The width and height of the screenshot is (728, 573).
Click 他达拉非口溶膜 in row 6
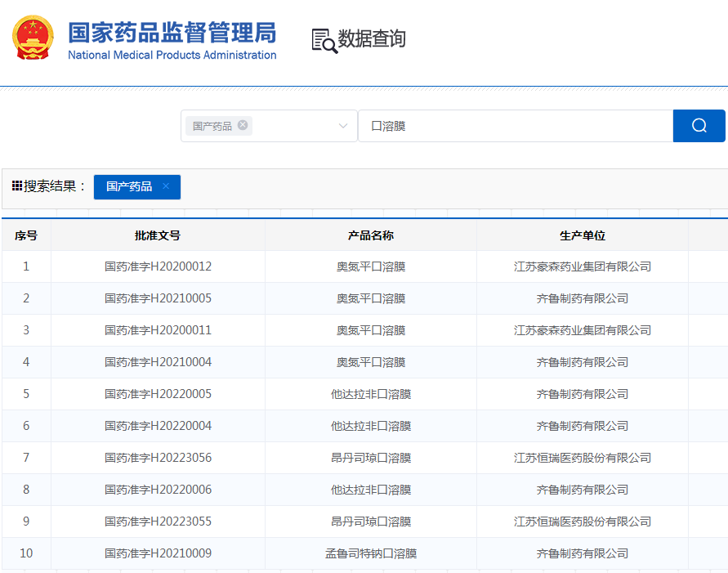[x=370, y=426]
